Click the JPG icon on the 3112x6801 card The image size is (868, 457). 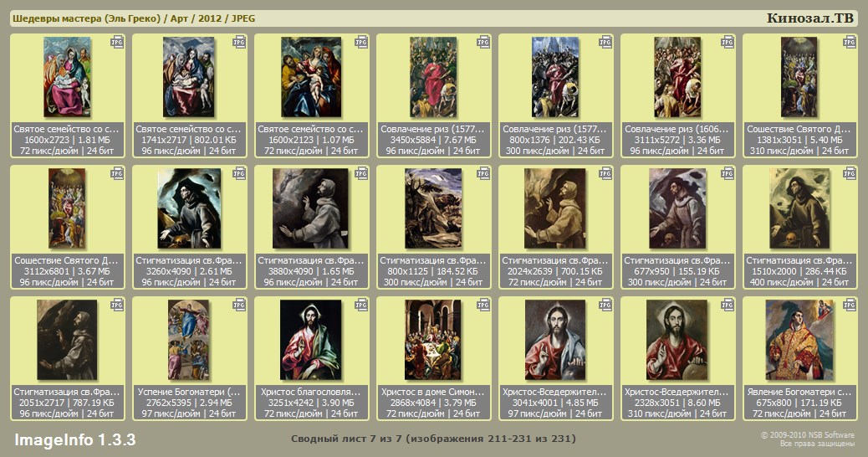[x=117, y=174]
